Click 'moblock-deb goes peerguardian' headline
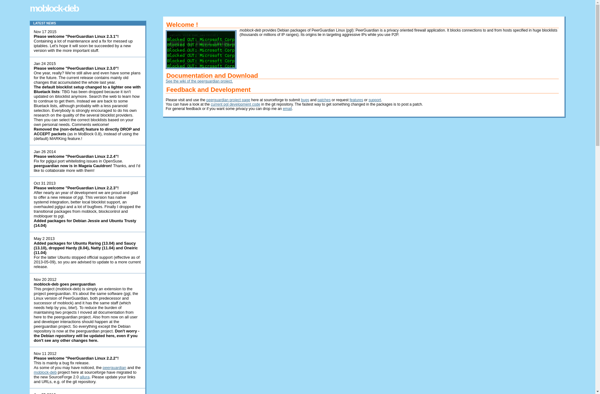600x394 pixels. (x=65, y=284)
